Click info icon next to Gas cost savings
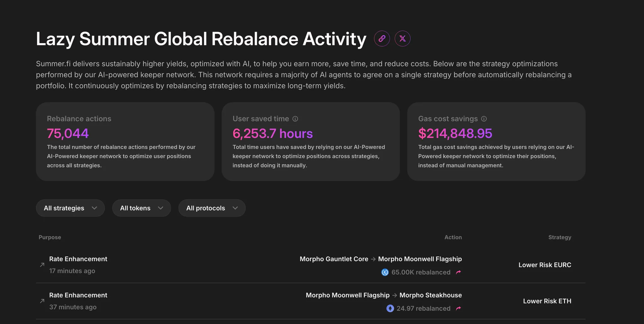This screenshot has width=644, height=324. [x=484, y=119]
